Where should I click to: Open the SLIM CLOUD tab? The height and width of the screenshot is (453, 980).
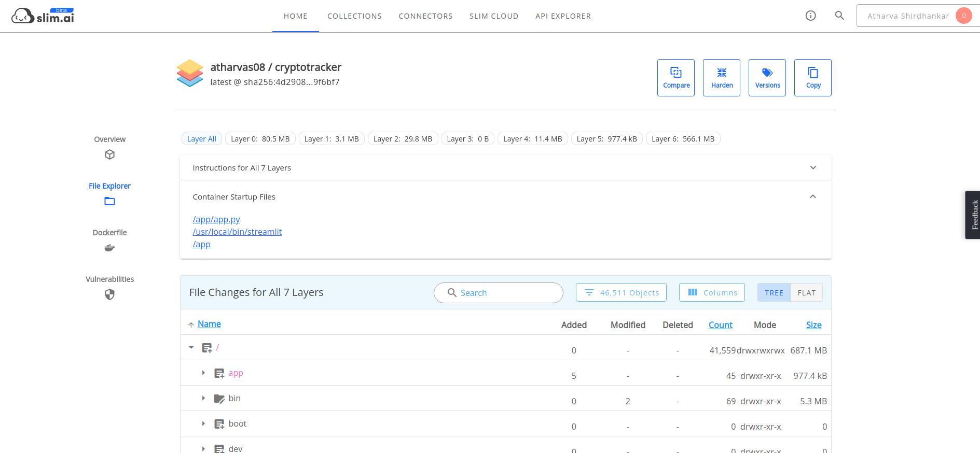[494, 16]
